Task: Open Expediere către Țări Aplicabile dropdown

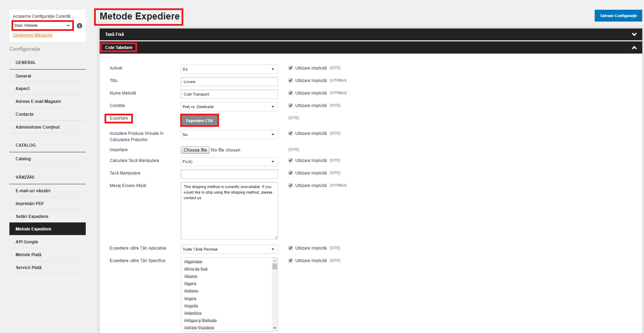Action: [229, 249]
